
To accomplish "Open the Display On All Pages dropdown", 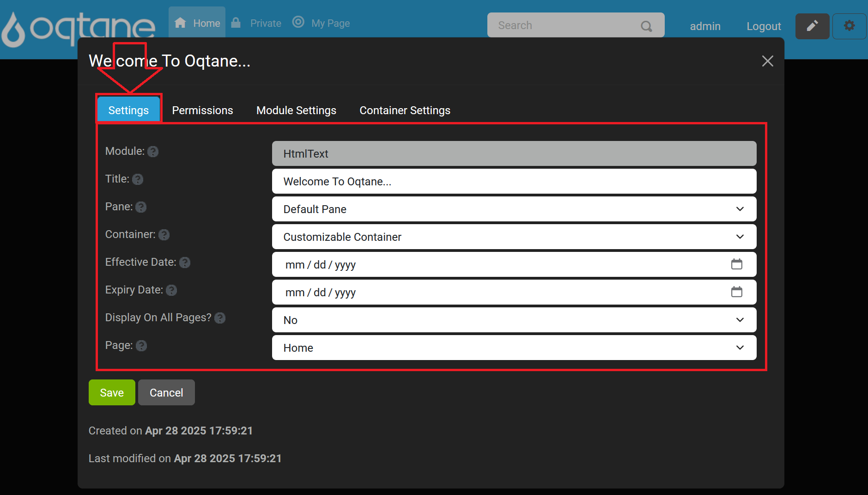I will 514,320.
